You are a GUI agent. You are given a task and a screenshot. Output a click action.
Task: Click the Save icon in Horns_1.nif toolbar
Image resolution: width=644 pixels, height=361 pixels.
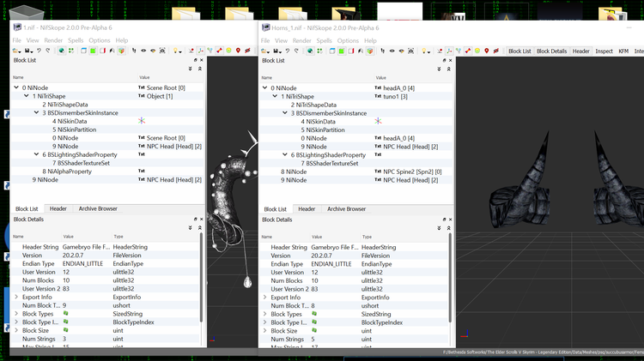tap(276, 51)
